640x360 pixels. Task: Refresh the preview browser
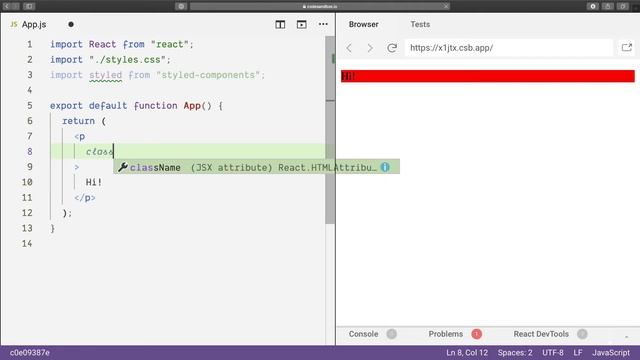click(x=392, y=48)
